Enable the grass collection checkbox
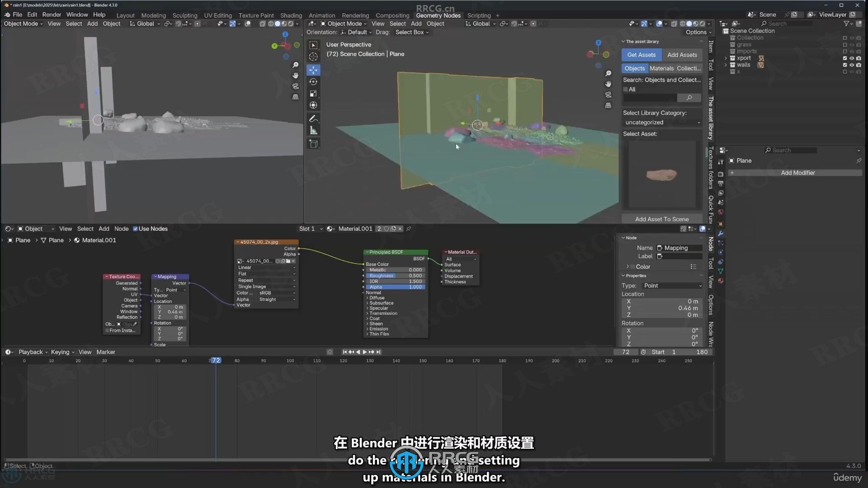Viewport: 868px width, 488px height. [845, 45]
